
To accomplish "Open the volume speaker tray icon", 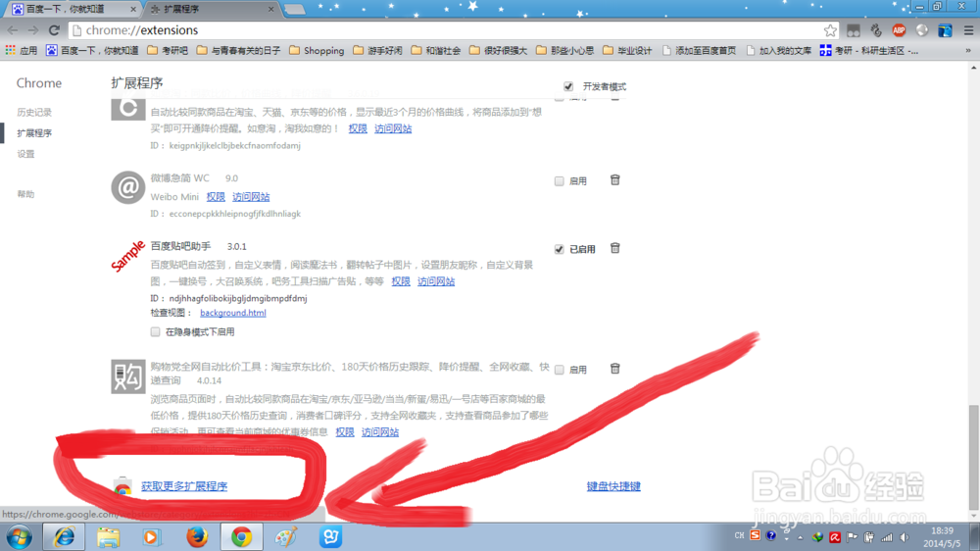I will (905, 537).
